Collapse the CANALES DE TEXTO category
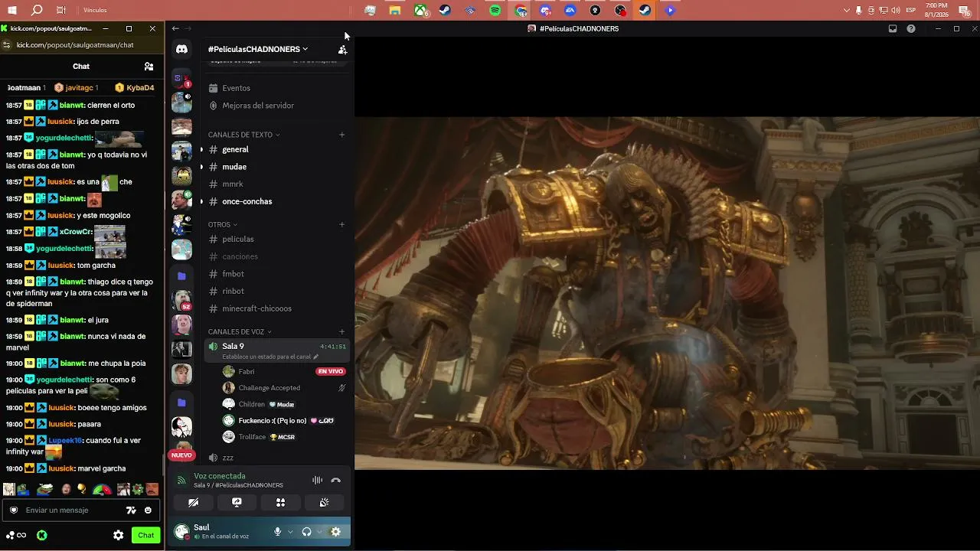This screenshot has height=551, width=980. tap(243, 135)
